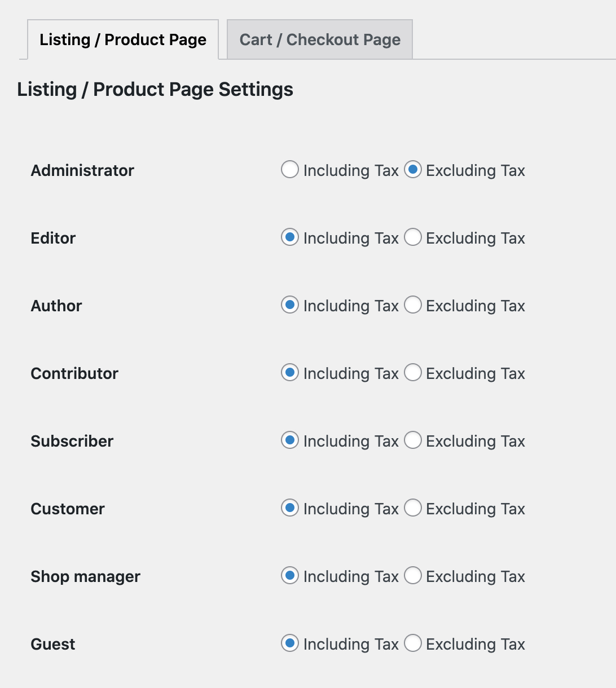Choose Including Tax option for Guest
Screen dimensions: 616x688
click(x=289, y=643)
